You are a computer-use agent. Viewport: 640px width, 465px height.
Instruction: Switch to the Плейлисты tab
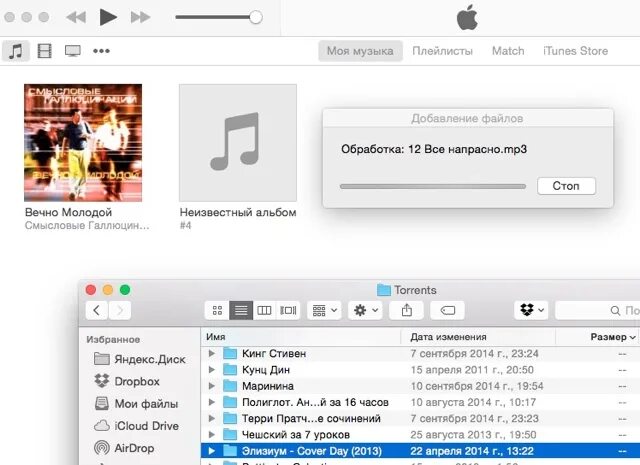coord(442,51)
